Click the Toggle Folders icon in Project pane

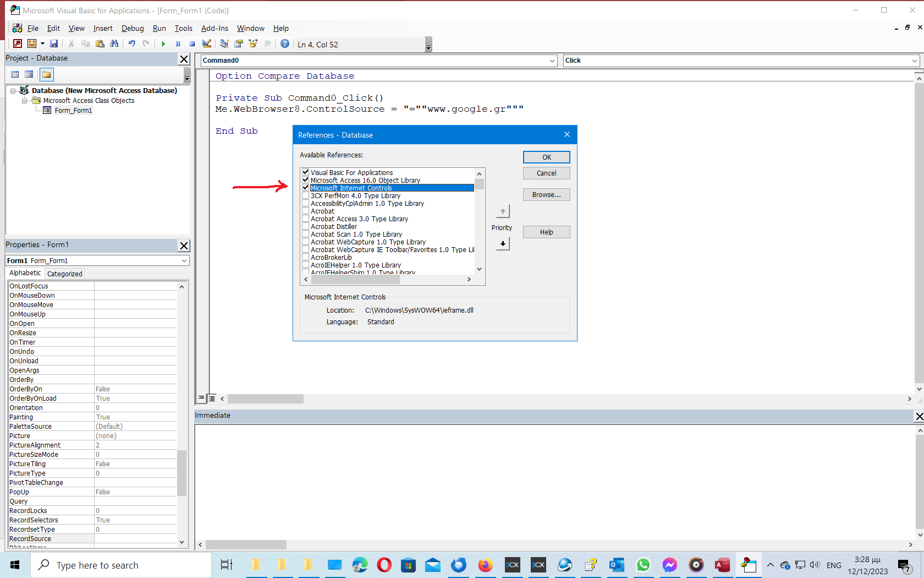[x=47, y=74]
